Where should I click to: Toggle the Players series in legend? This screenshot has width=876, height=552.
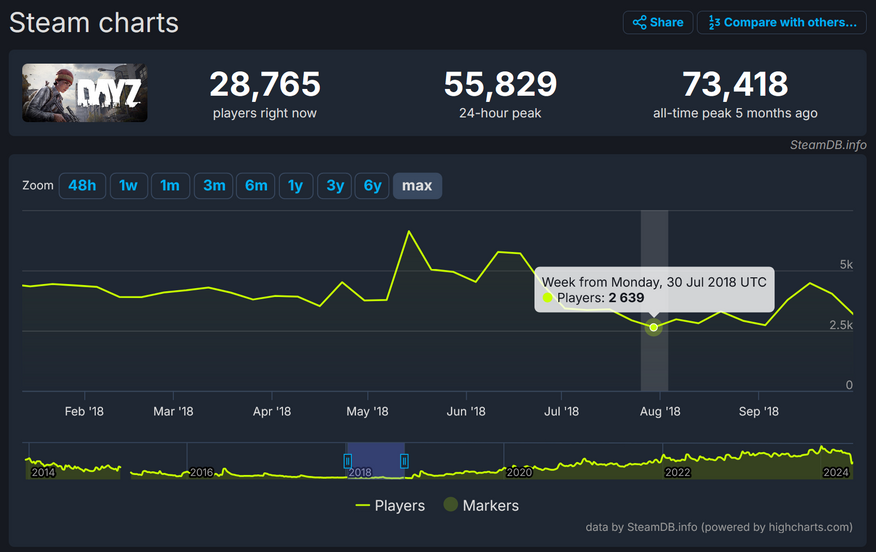[390, 506]
